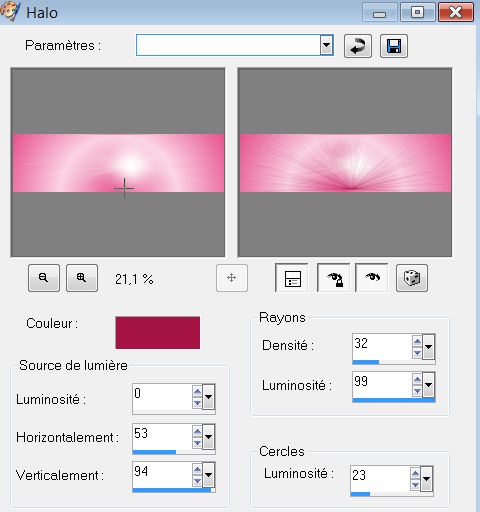Randomize settings with the dice icon
Screen dimensions: 480x512
pos(412,278)
